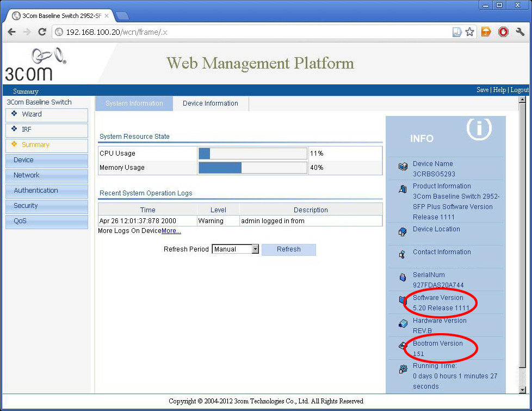This screenshot has width=532, height=411.
Task: Bookmark this page with the star icon
Action: [469, 32]
